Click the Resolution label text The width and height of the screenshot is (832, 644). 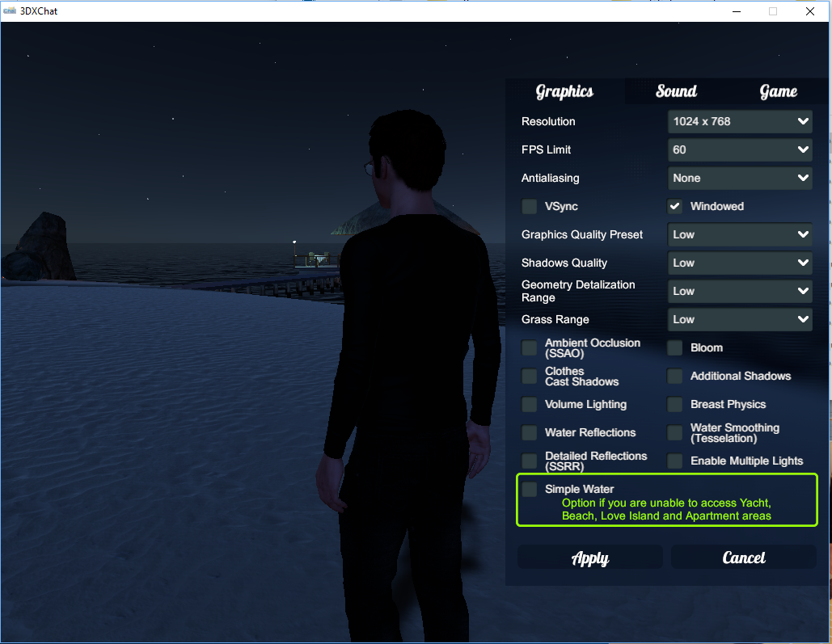point(548,121)
